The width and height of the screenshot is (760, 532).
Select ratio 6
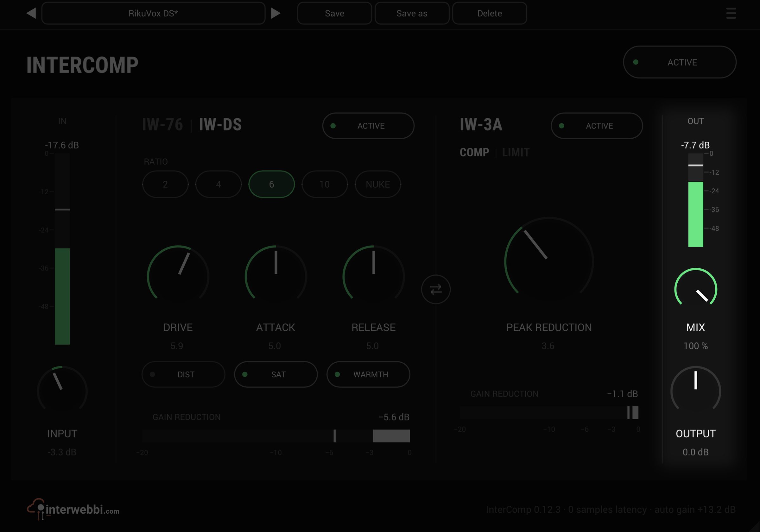[271, 184]
